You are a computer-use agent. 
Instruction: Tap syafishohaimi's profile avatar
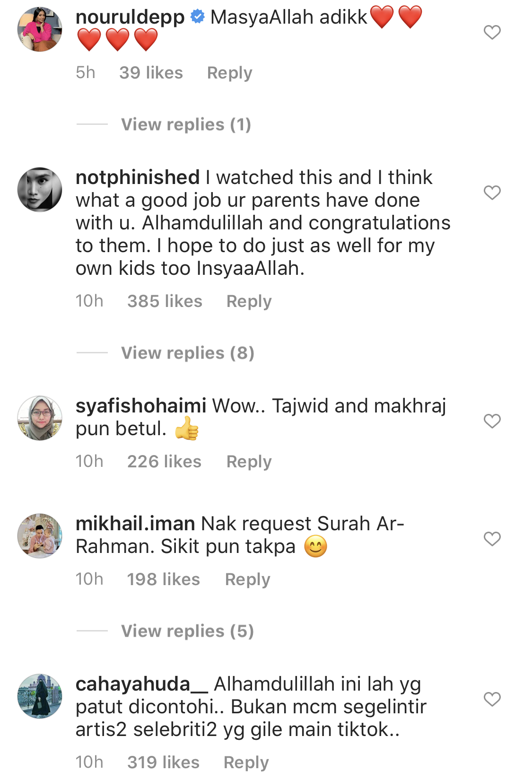40,418
